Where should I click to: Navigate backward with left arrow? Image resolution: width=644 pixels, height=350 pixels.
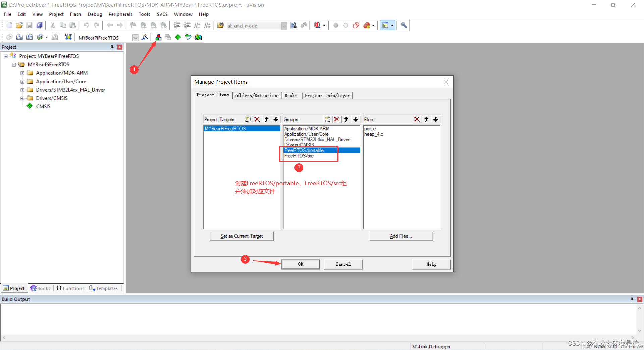[110, 25]
